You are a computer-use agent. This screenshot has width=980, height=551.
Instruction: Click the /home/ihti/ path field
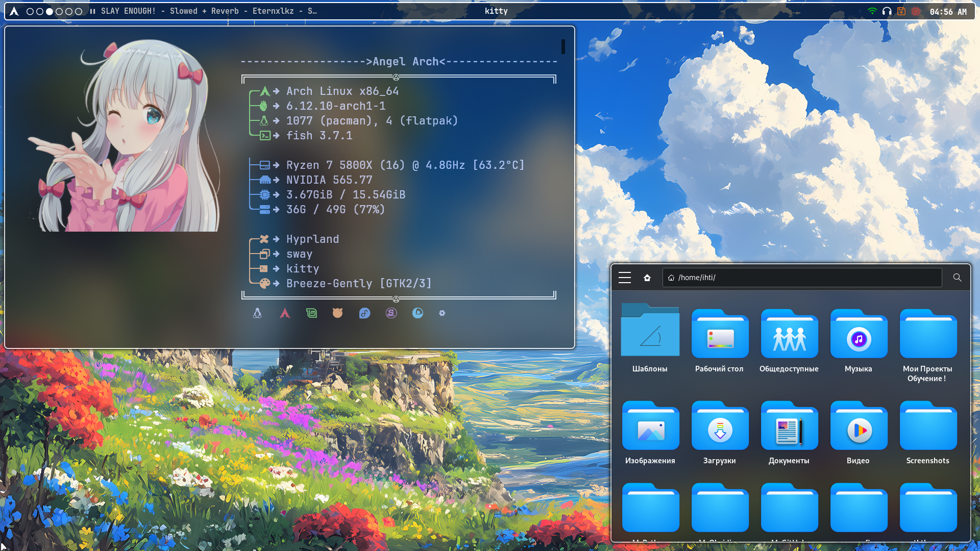point(801,278)
